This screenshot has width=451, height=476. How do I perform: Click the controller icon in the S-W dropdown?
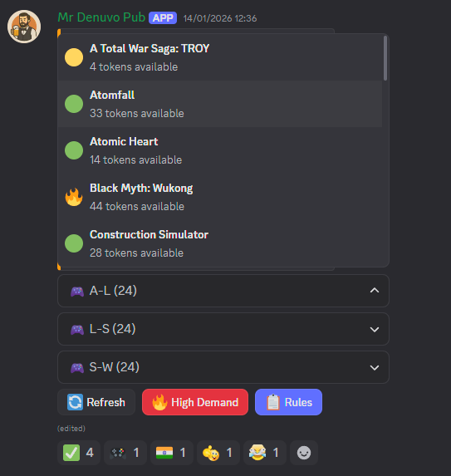point(77,368)
